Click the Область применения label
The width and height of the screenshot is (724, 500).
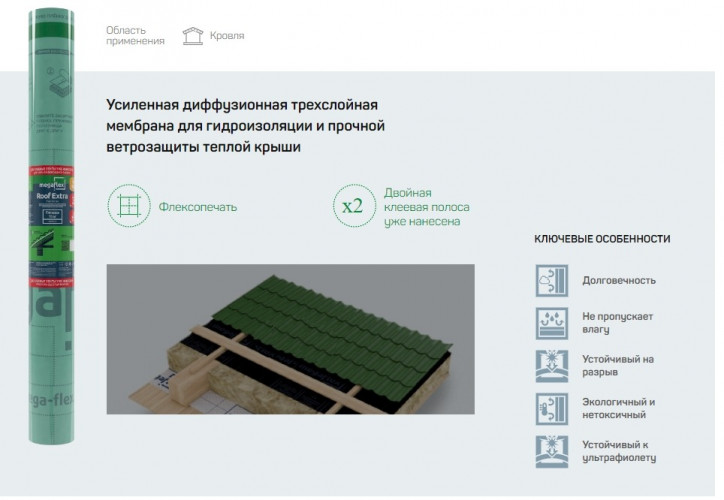[x=135, y=36]
